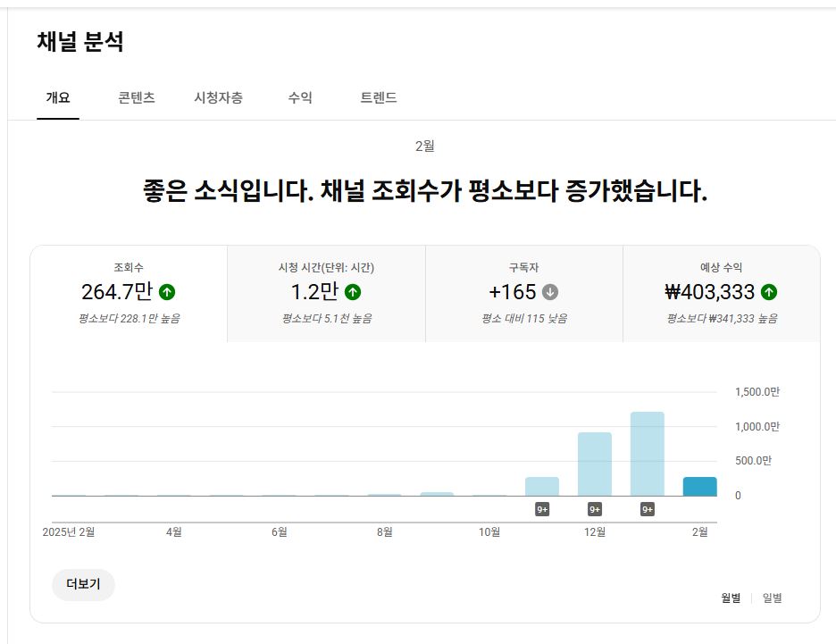Open the 트렌드 tab
836x644 pixels.
379,98
